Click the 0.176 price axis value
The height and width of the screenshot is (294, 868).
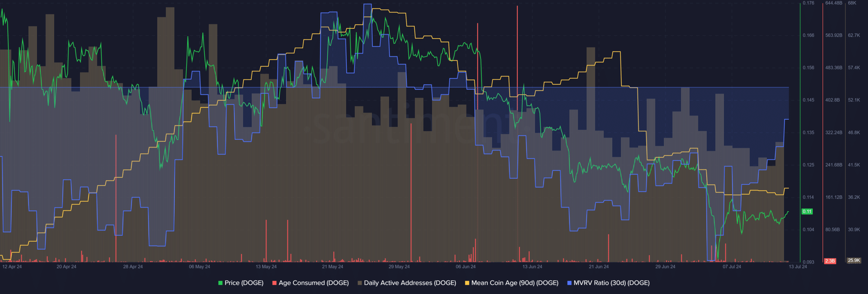pyautogui.click(x=808, y=3)
